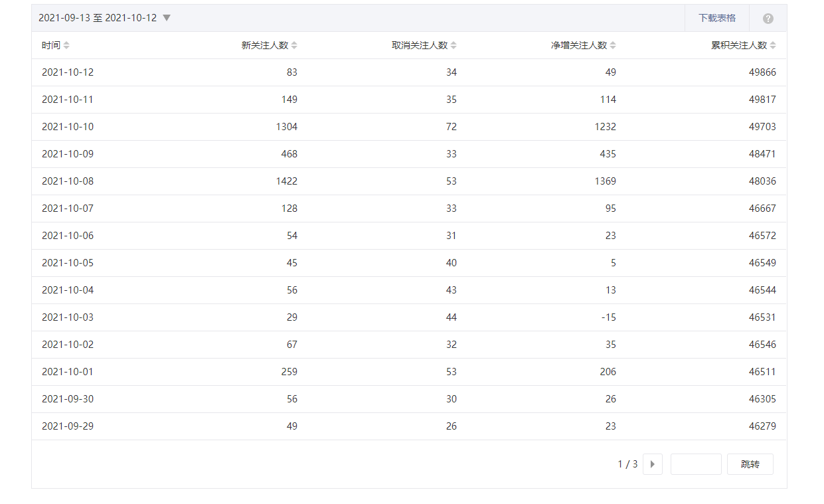Select date cell 2021-10-11

[68, 100]
